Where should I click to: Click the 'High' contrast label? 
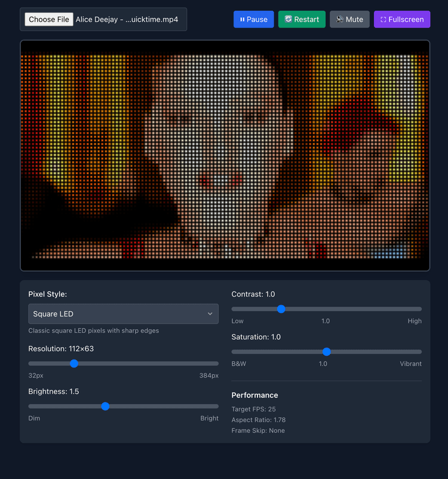point(415,321)
